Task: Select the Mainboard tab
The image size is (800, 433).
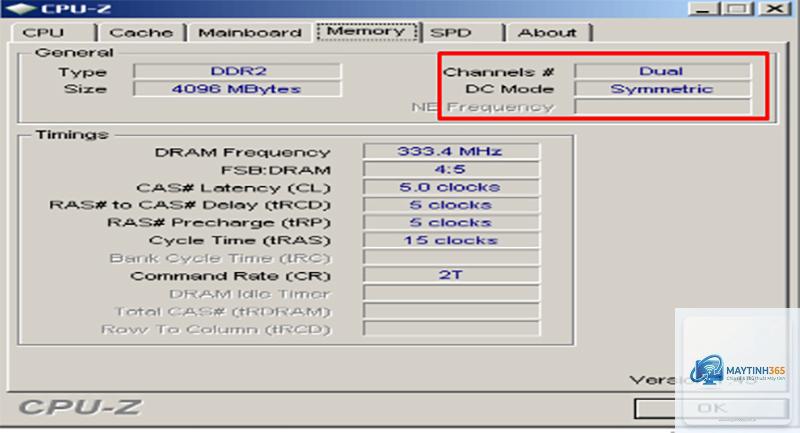Action: [250, 33]
